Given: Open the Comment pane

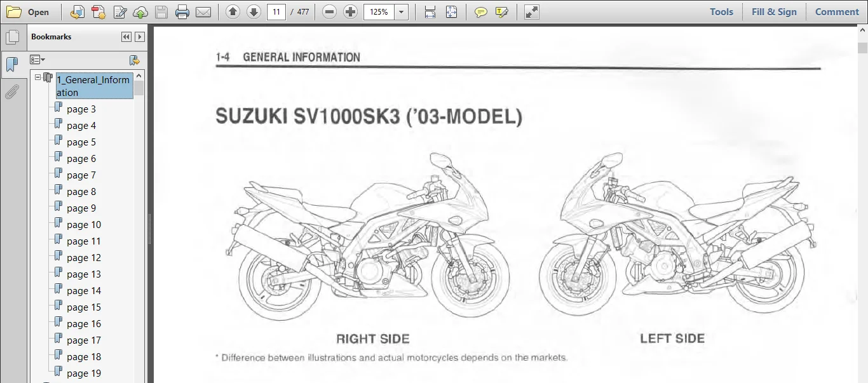Looking at the screenshot, I should point(837,12).
